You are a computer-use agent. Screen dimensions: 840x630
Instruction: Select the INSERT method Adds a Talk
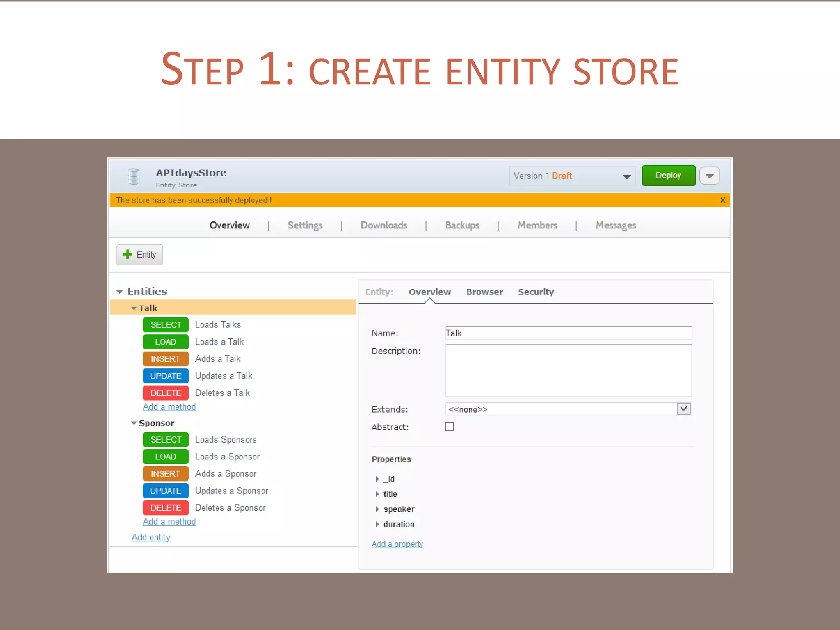[x=166, y=359]
